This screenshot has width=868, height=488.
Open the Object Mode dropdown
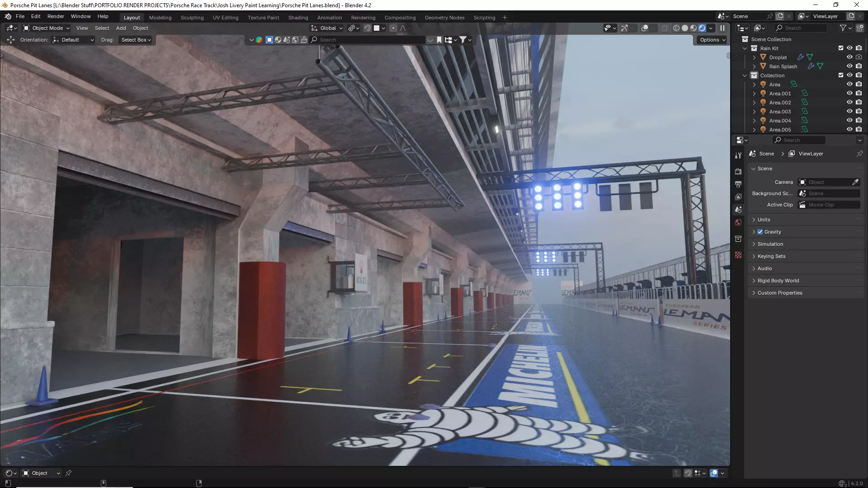[x=47, y=28]
